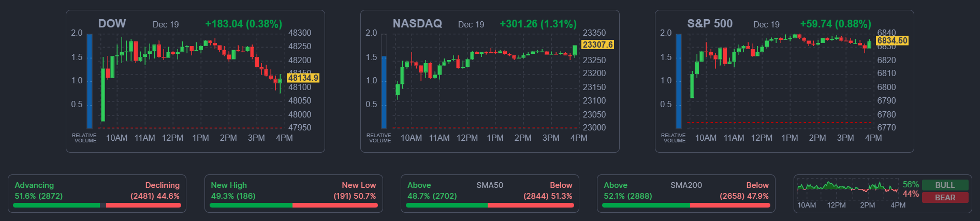Click the SMA200 label

tap(686, 185)
